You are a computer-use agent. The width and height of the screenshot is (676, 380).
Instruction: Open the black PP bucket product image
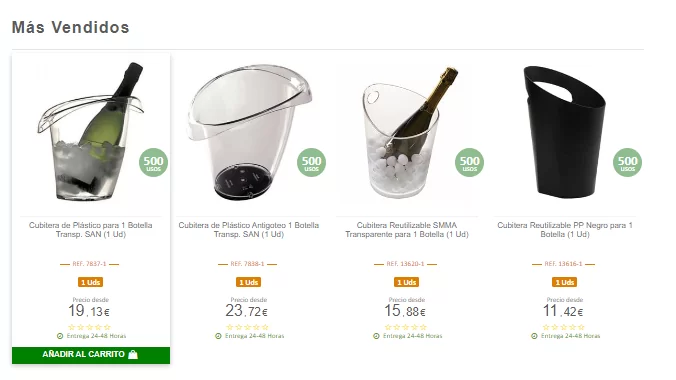coord(565,132)
